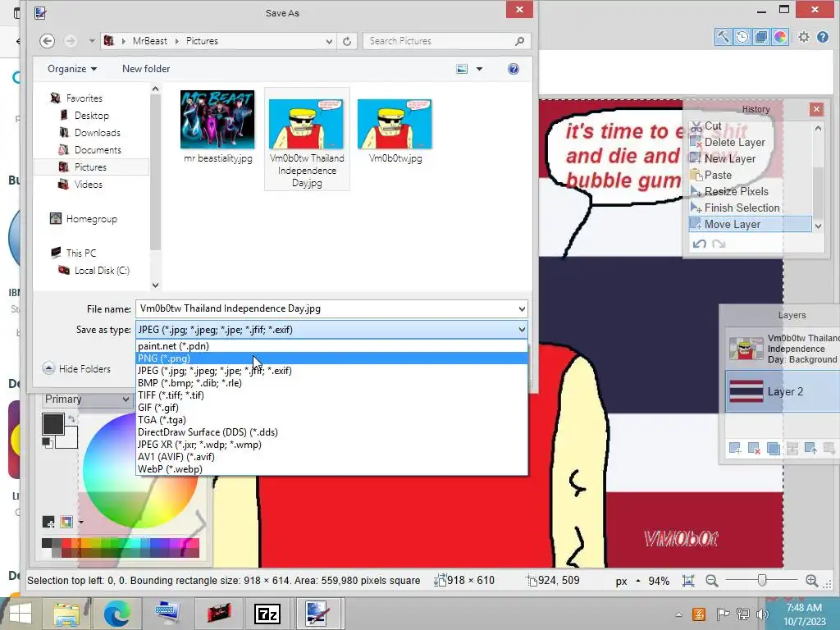Select JPEG entry in dropdown list

(x=331, y=371)
